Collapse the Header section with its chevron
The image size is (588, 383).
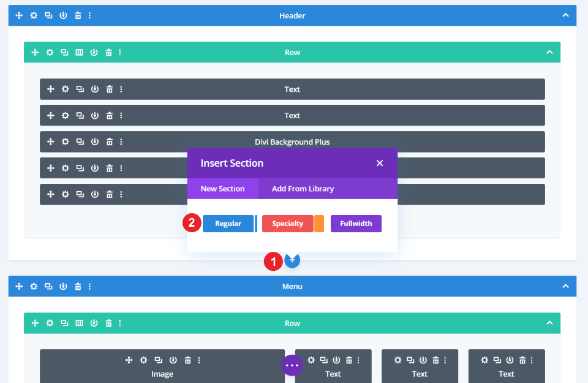[x=567, y=15]
